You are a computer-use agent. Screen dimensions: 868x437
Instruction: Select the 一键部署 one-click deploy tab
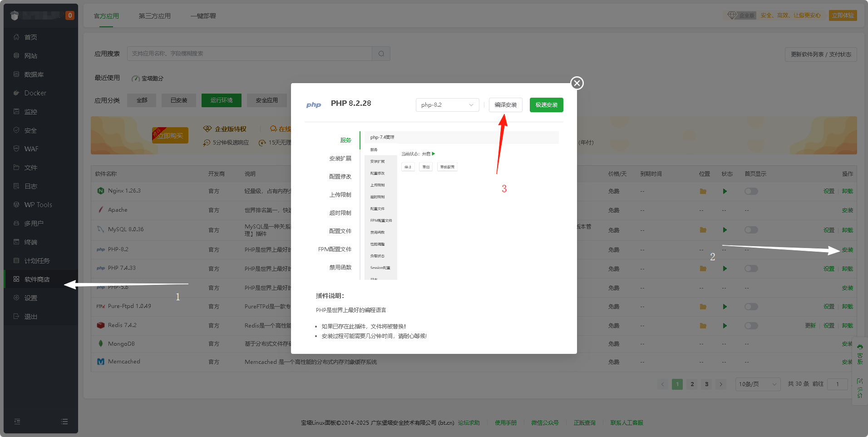[x=203, y=16]
